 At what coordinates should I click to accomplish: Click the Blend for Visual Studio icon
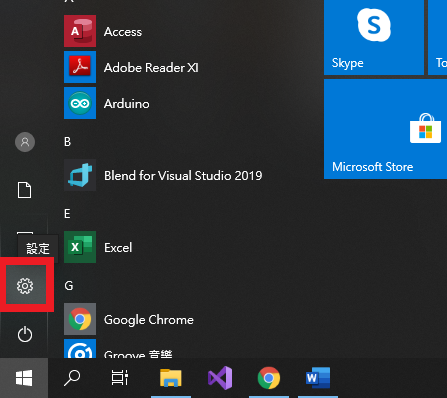tap(80, 175)
